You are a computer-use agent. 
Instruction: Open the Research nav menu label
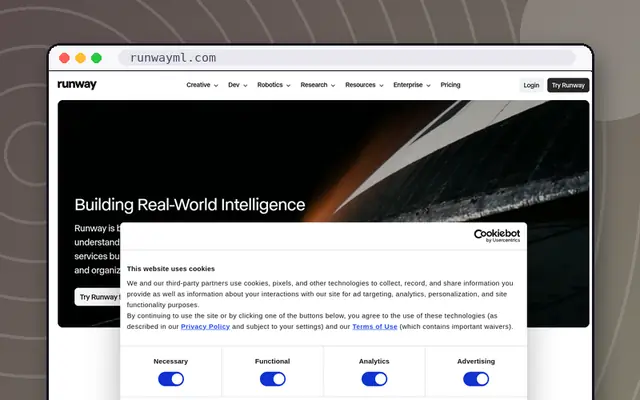(x=314, y=85)
